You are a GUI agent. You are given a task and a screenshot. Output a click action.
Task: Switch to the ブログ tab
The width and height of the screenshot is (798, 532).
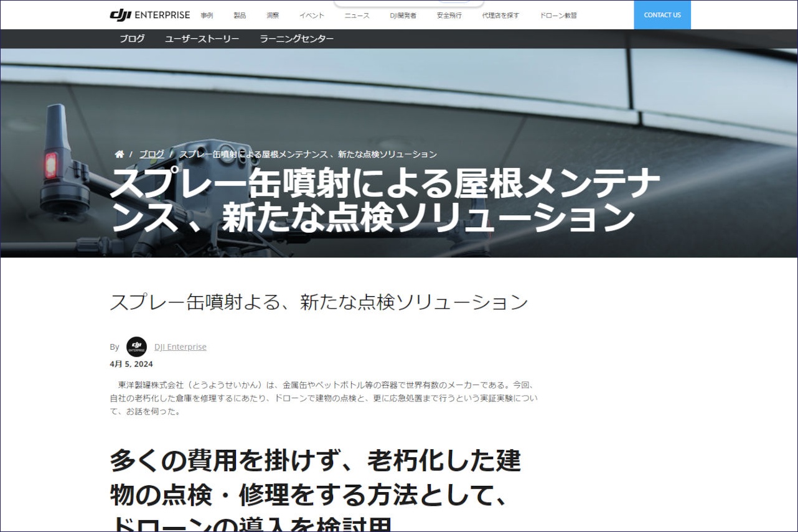point(131,39)
